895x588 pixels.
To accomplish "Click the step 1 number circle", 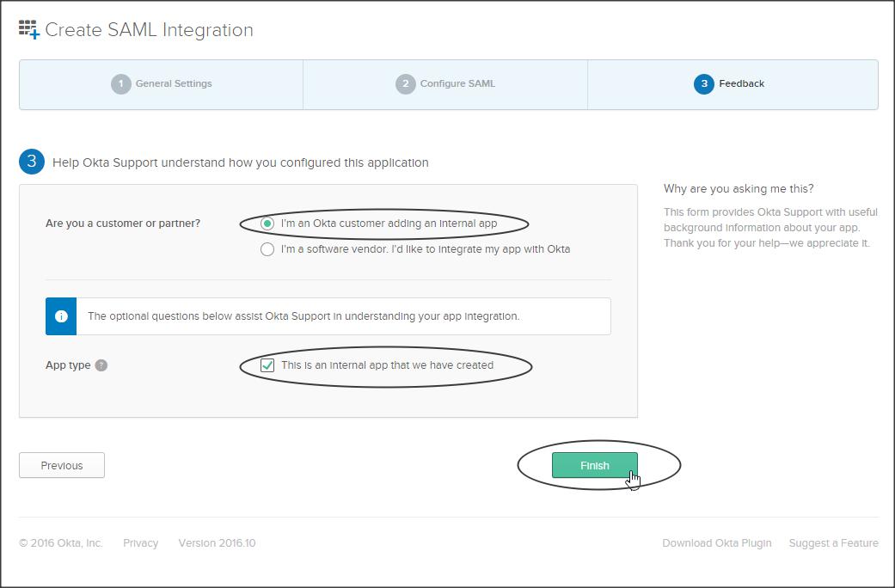I will click(121, 84).
